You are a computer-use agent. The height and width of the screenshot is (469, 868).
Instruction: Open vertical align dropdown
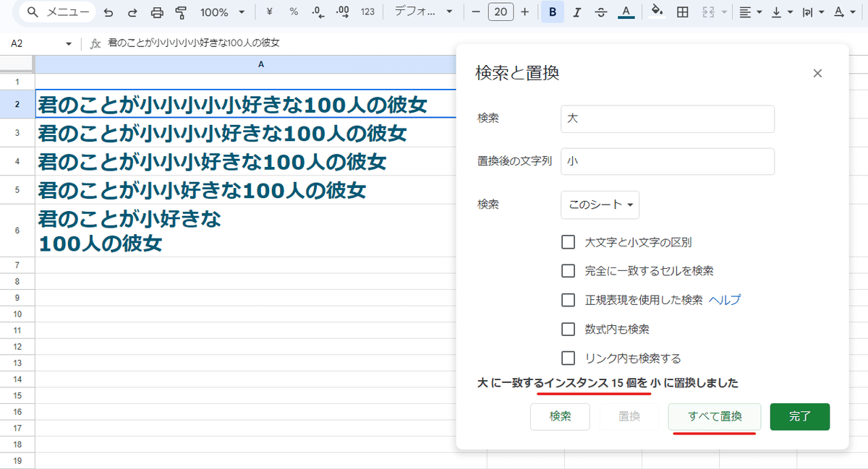point(781,12)
